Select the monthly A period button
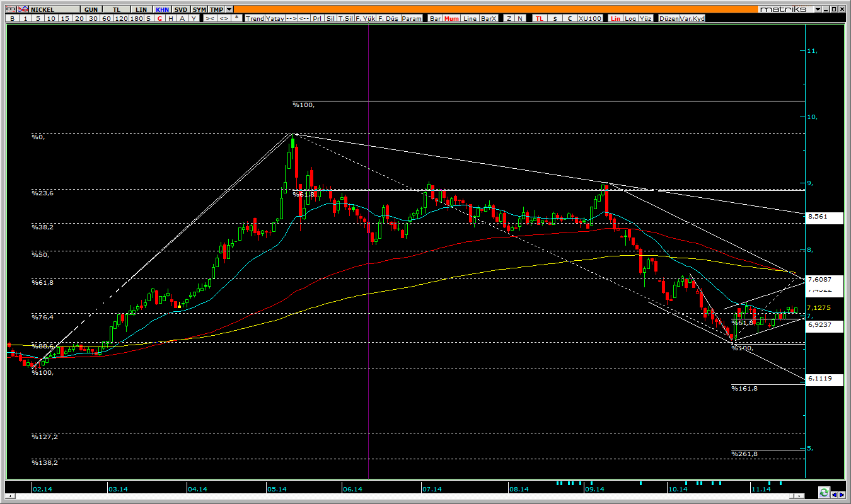Screen dimensions: 851x504 [182, 18]
